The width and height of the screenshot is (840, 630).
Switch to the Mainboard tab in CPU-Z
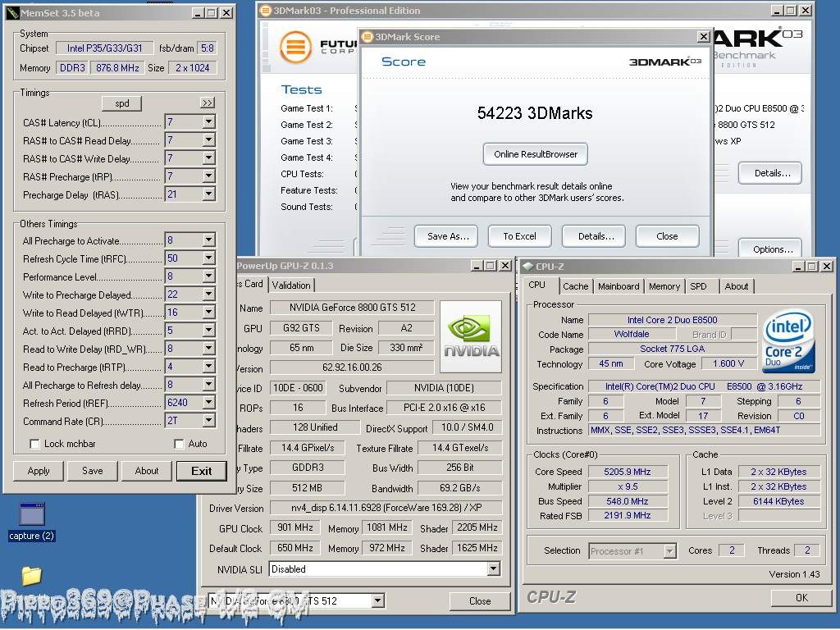619,286
